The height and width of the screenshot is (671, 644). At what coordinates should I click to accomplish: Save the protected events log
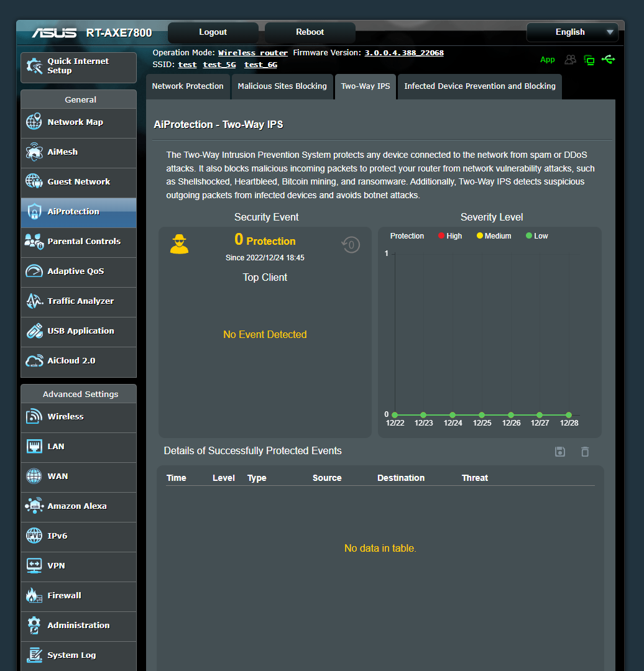tap(559, 452)
